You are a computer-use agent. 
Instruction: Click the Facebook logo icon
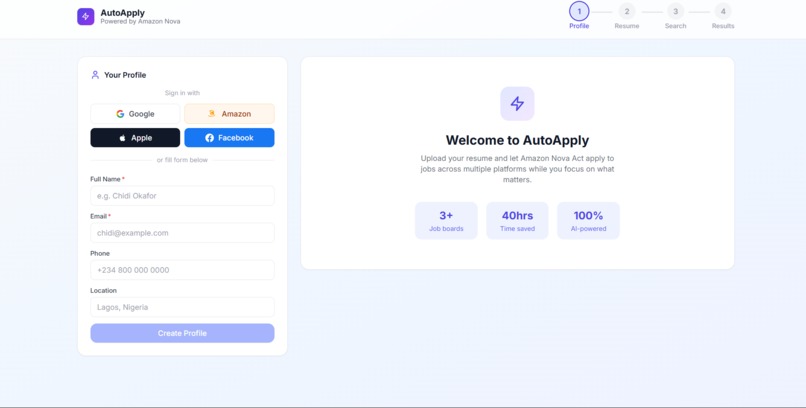point(209,138)
